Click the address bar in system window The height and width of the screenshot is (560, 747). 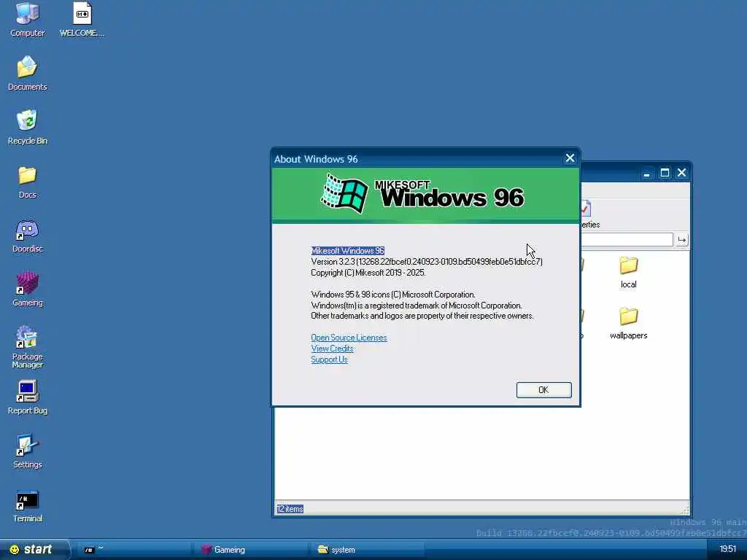point(626,239)
